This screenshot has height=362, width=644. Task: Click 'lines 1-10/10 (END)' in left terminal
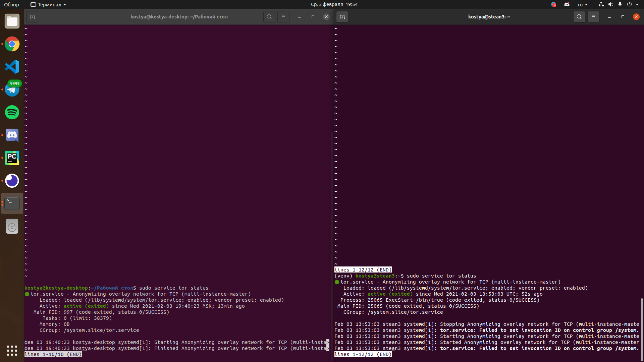coord(53,354)
